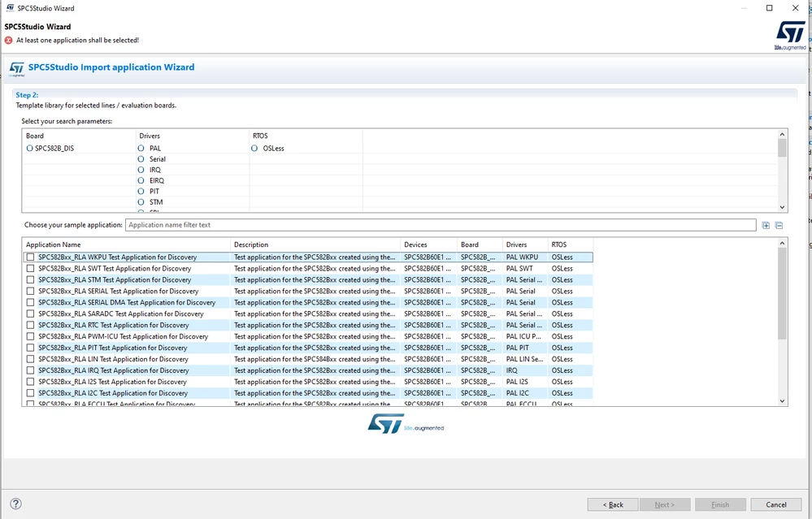The height and width of the screenshot is (519, 812).
Task: Click scroll-up arrow of search parameters panel
Action: pos(782,135)
